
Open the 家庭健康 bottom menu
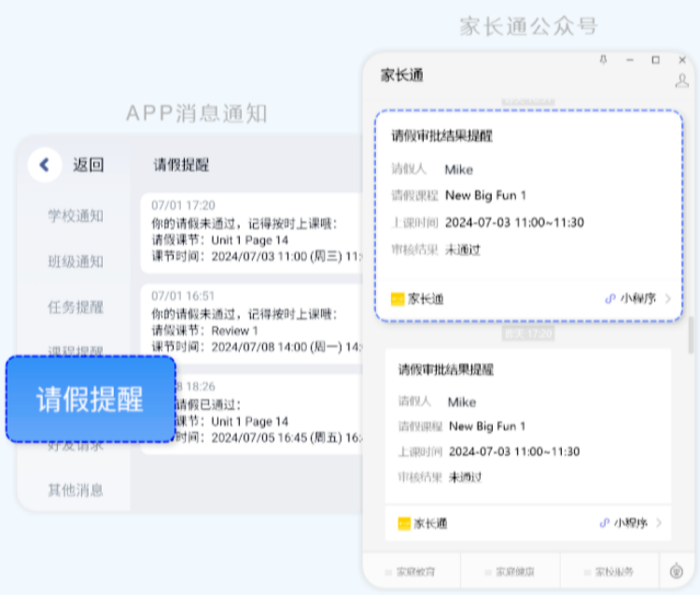point(510,572)
